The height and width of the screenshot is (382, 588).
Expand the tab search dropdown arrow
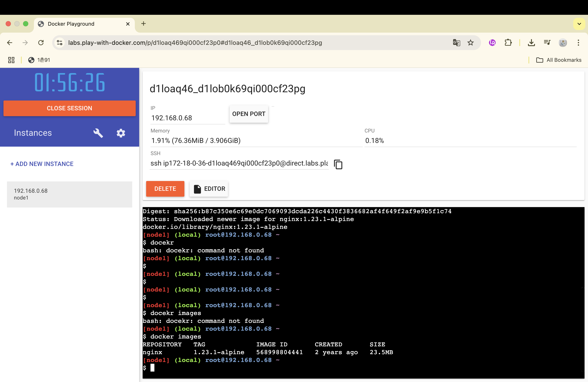579,24
